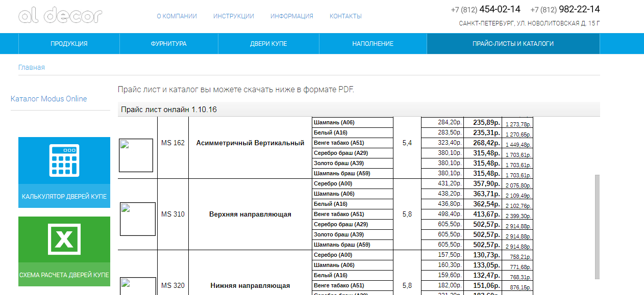Click the al decor logo
644x295 pixels.
click(x=60, y=15)
